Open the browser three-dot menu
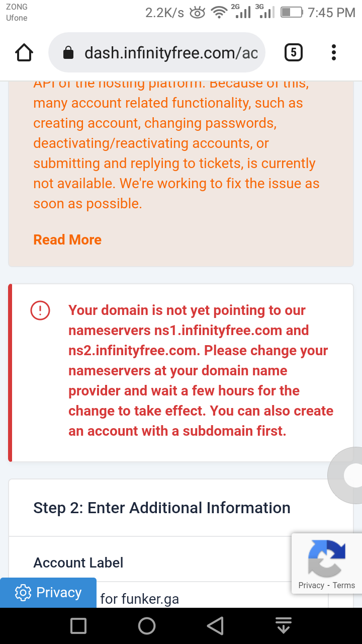362x644 pixels. point(334,53)
